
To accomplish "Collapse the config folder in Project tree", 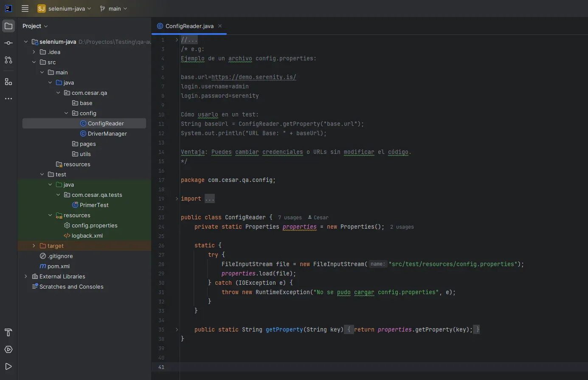I will (x=66, y=113).
